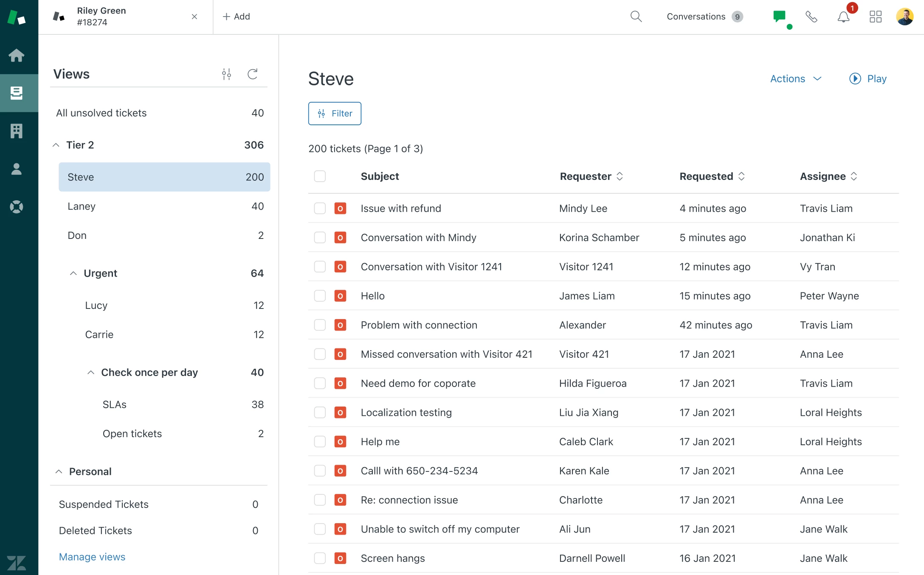Collapse the Urgent views group

(x=73, y=273)
